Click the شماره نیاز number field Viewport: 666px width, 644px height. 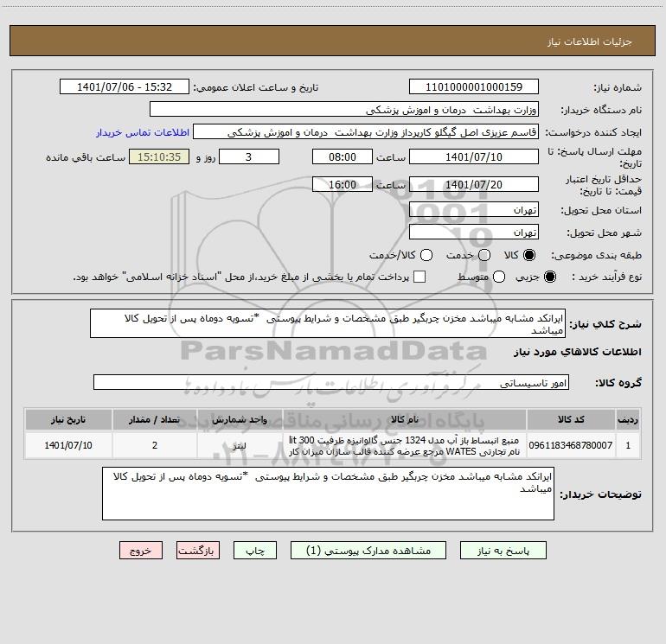point(474,86)
